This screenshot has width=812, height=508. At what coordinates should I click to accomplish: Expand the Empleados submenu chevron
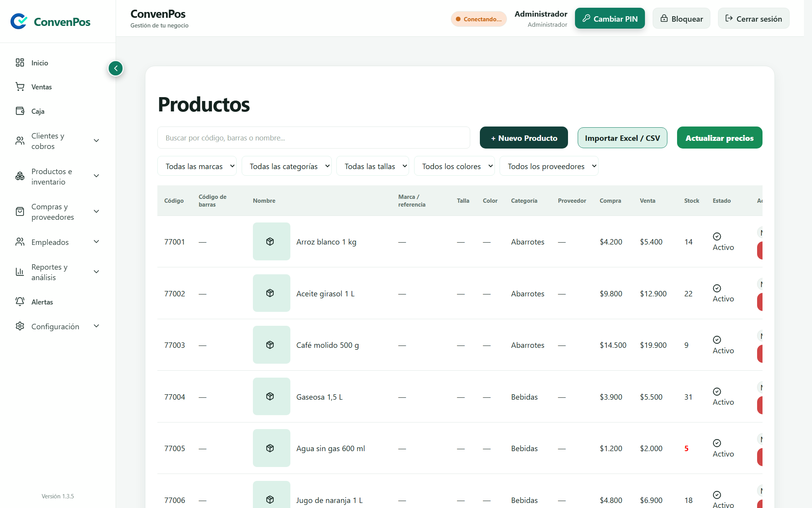97,242
